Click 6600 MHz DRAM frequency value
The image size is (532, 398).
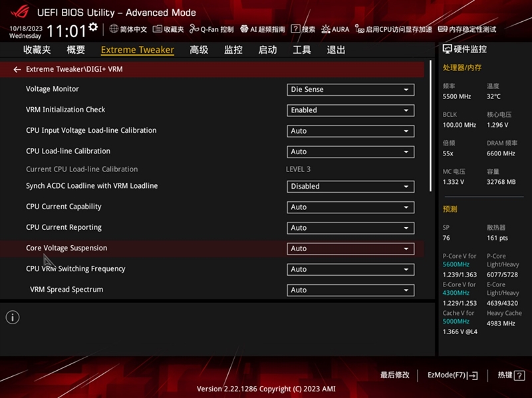(x=501, y=153)
